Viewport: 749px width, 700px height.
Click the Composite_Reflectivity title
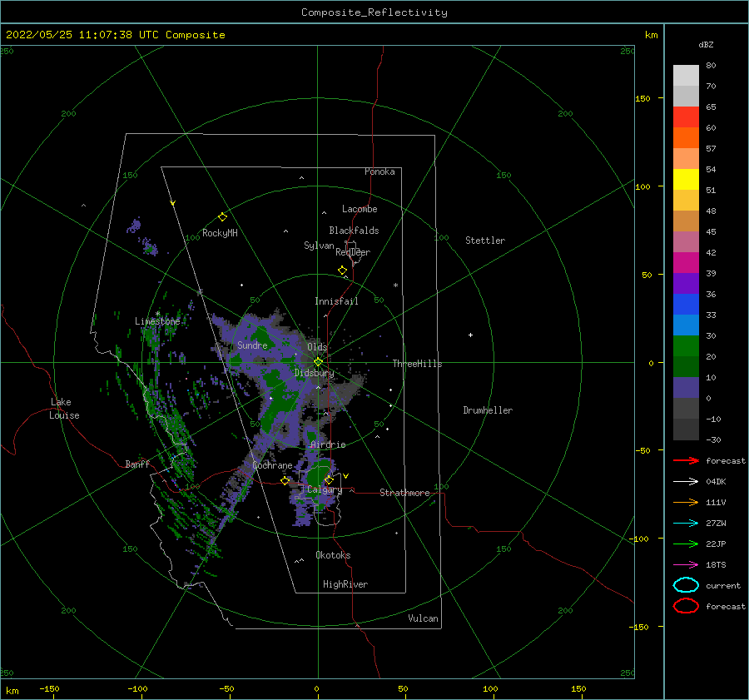pos(374,12)
